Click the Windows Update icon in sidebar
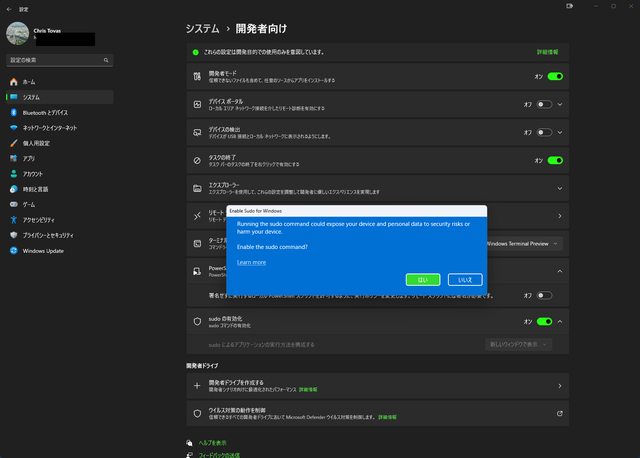Screen dimensions: 640x458 [x=13, y=251]
